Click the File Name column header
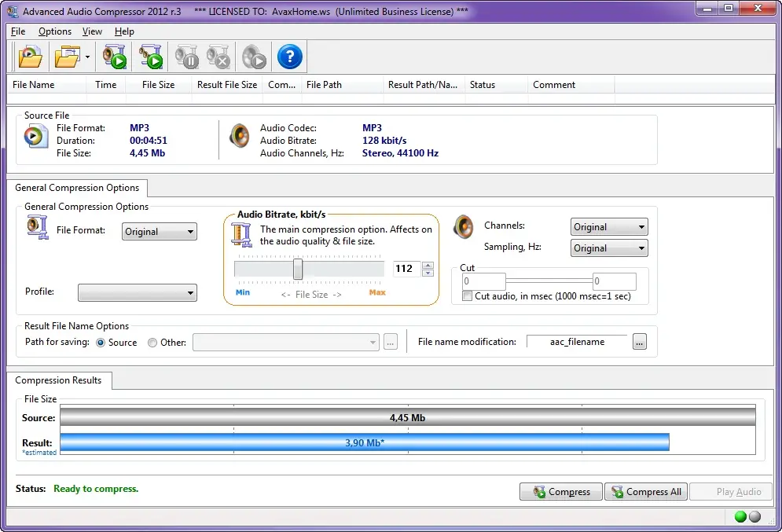This screenshot has width=782, height=532. pos(46,85)
